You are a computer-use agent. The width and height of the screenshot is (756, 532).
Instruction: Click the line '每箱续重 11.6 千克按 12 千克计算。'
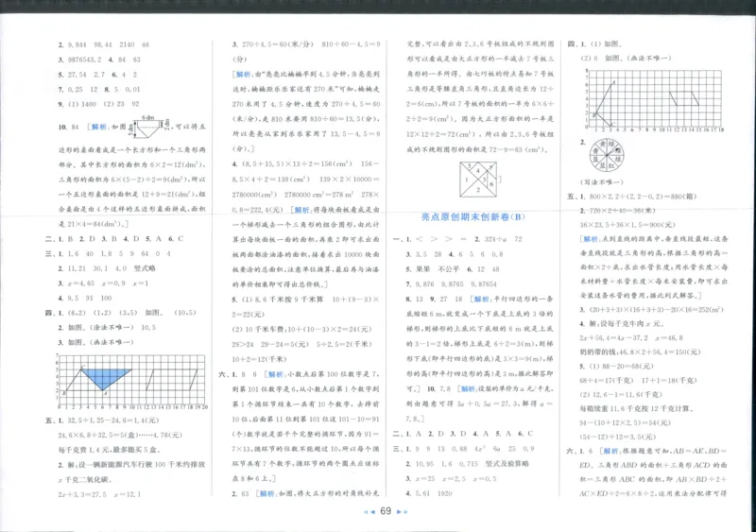pyautogui.click(x=637, y=408)
